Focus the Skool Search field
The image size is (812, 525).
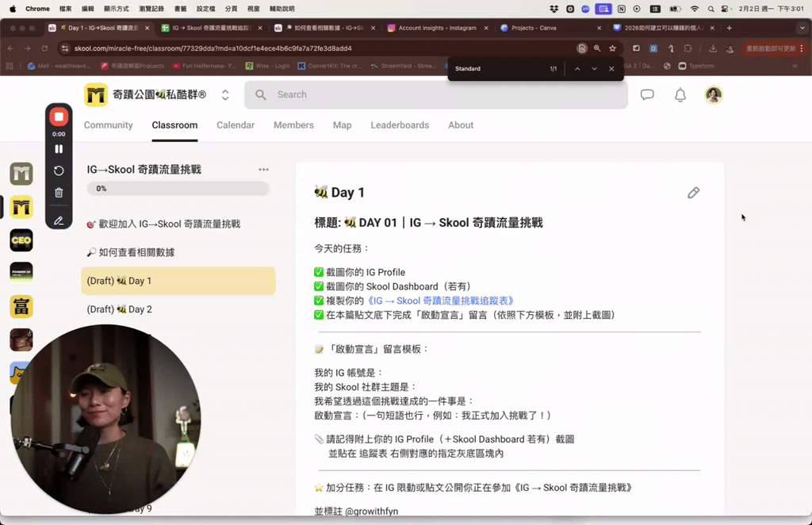pos(436,94)
